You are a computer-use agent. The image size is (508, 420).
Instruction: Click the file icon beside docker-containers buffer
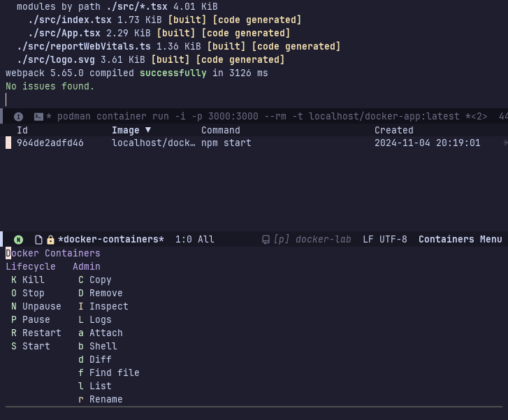[39, 240]
